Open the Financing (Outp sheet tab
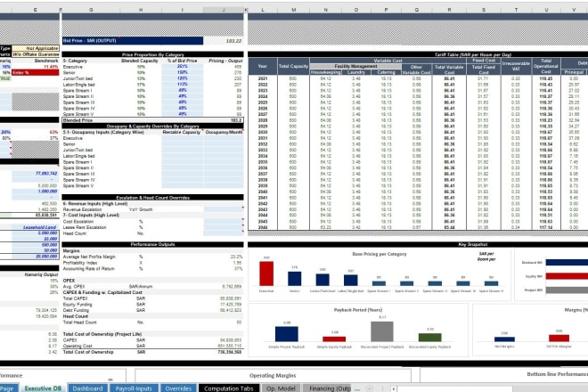This screenshot has width=588, height=392. [x=327, y=388]
